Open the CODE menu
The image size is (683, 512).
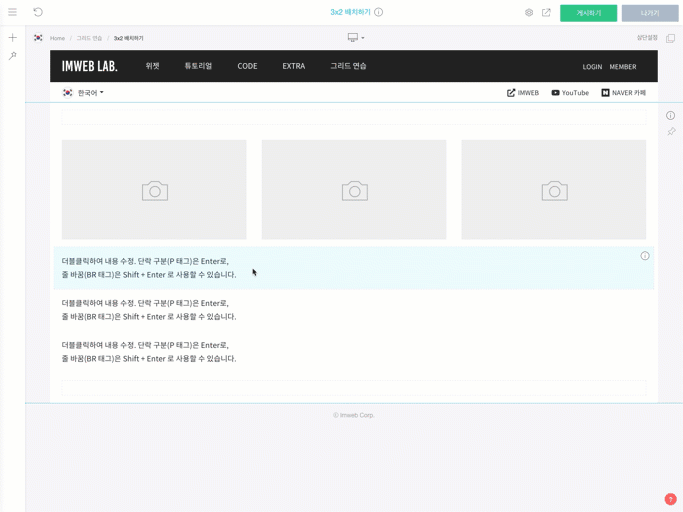point(247,66)
